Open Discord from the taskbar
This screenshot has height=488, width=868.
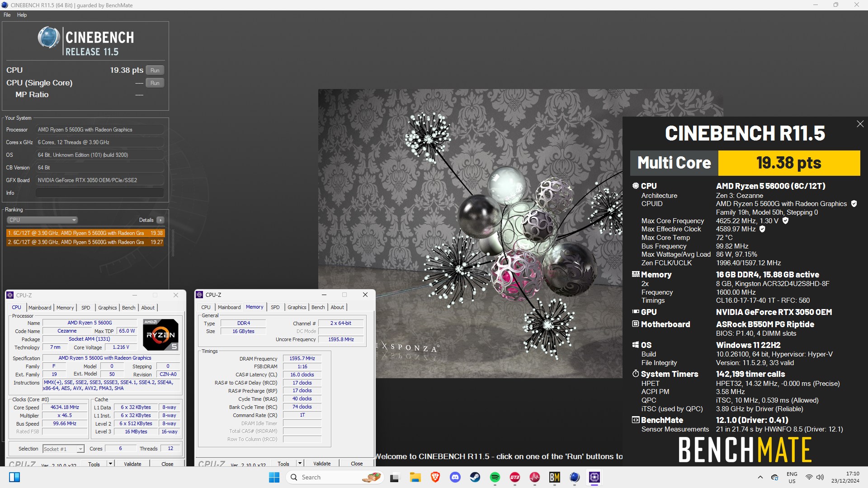[x=455, y=477]
